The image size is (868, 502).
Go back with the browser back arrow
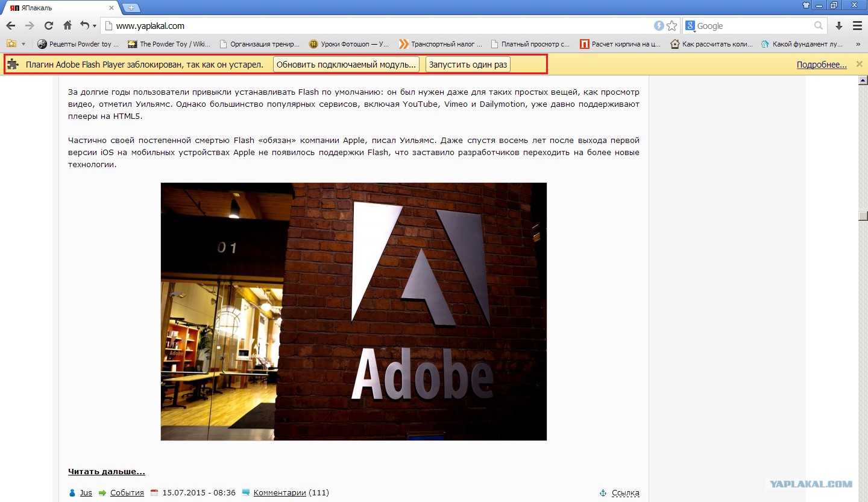[x=11, y=26]
